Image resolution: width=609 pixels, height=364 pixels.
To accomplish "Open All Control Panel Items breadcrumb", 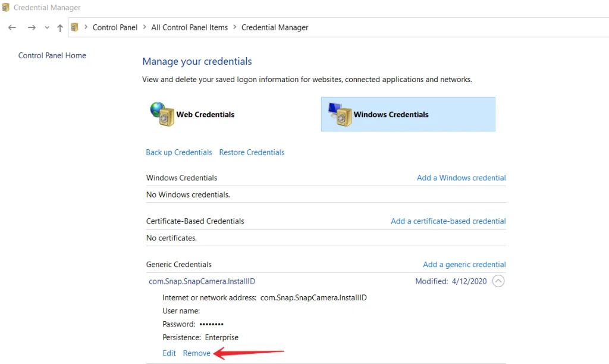I will pyautogui.click(x=190, y=27).
